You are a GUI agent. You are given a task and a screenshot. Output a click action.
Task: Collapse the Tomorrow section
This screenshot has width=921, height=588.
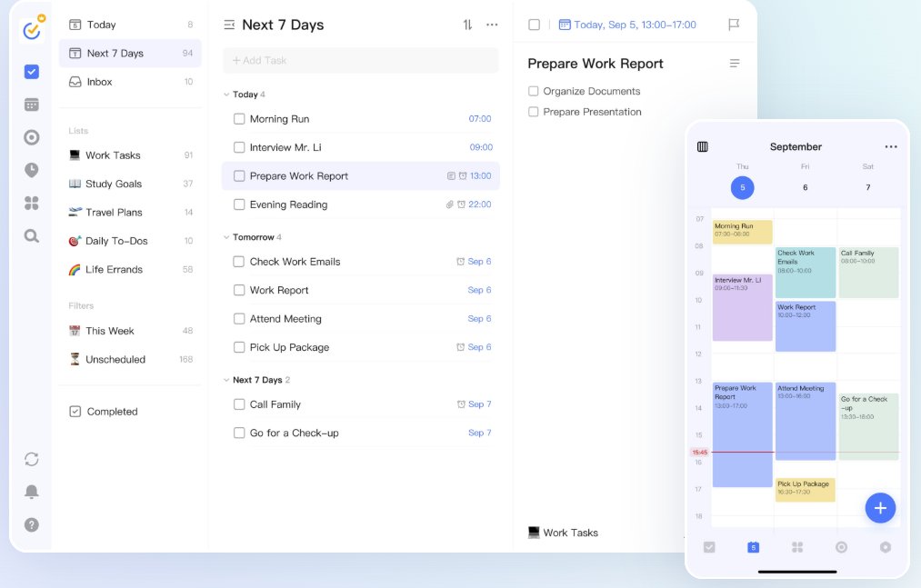coord(226,237)
